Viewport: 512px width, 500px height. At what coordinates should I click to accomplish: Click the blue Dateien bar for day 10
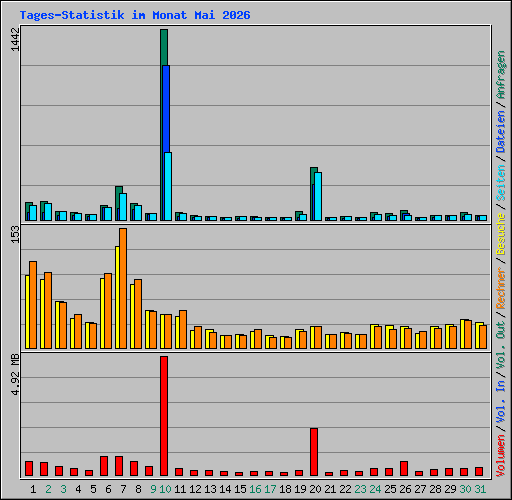(166, 109)
